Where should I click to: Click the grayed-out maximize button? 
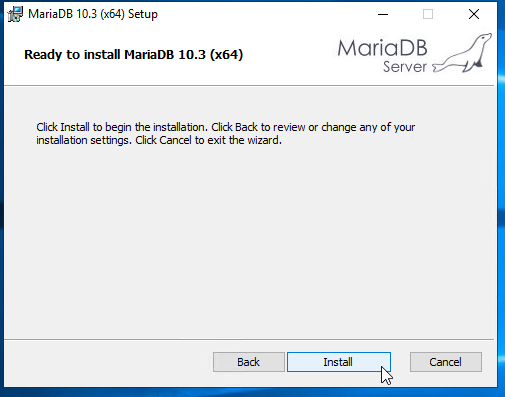click(x=428, y=14)
